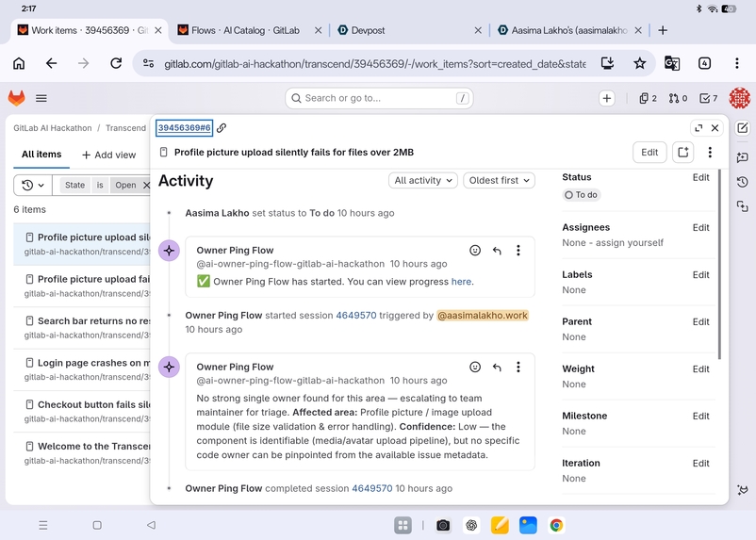Click the browser address bar URL

coord(375,64)
